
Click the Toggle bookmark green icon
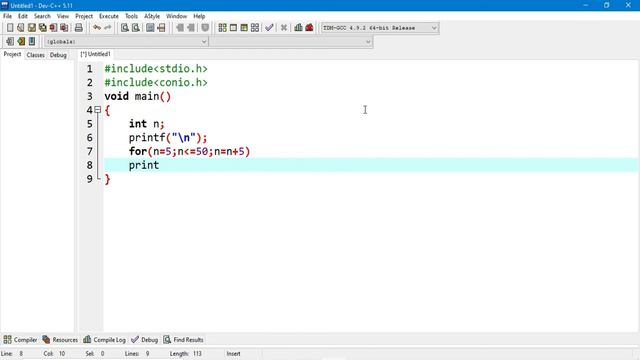pos(21,42)
